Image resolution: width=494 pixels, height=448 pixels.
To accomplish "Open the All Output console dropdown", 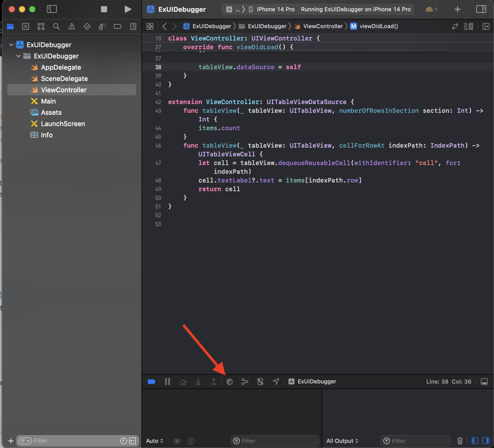I will (342, 441).
